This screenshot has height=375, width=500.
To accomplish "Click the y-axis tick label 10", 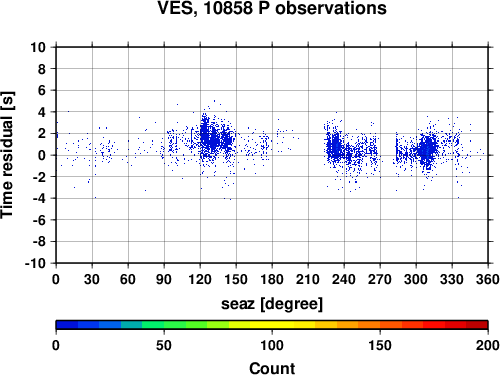I will pyautogui.click(x=38, y=47).
